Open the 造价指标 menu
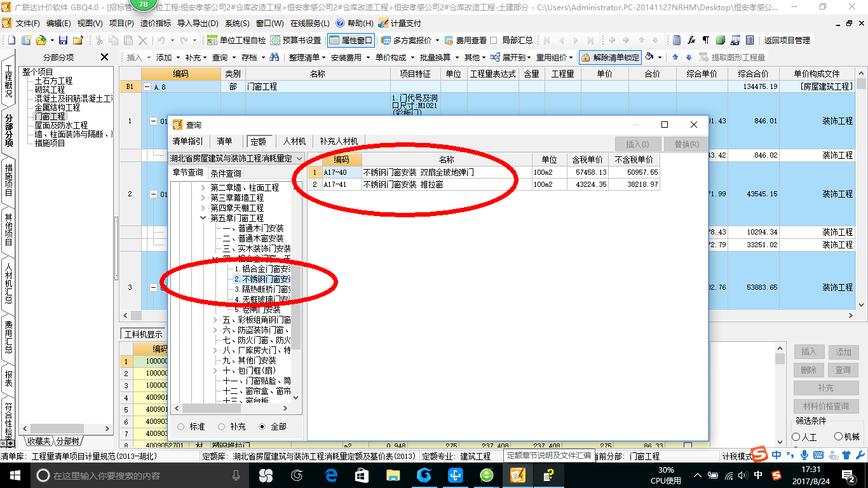This screenshot has height=488, width=868. tap(156, 23)
